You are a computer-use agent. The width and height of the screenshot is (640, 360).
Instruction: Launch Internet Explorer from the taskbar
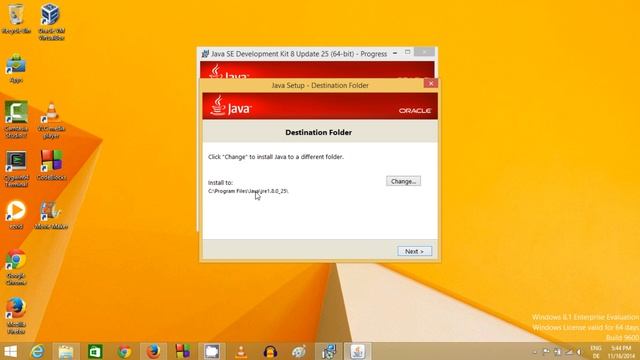pyautogui.click(x=37, y=351)
